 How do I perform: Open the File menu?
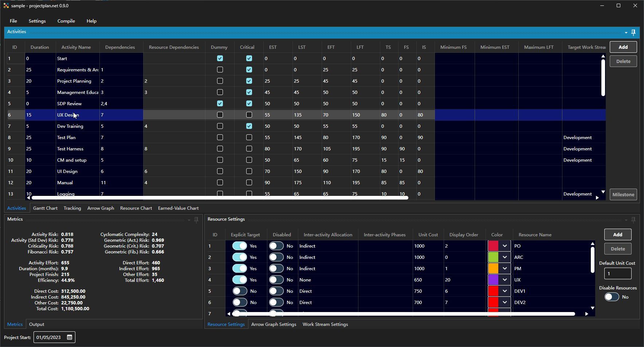[x=13, y=21]
